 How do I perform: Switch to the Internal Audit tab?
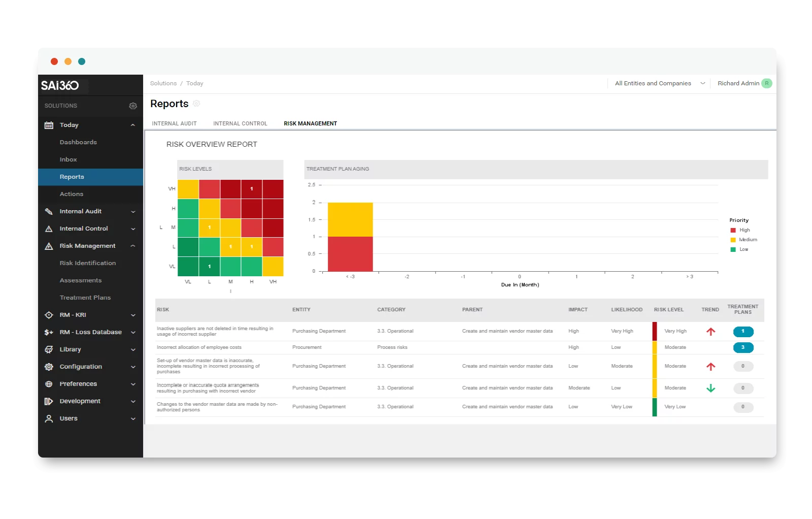coord(174,123)
